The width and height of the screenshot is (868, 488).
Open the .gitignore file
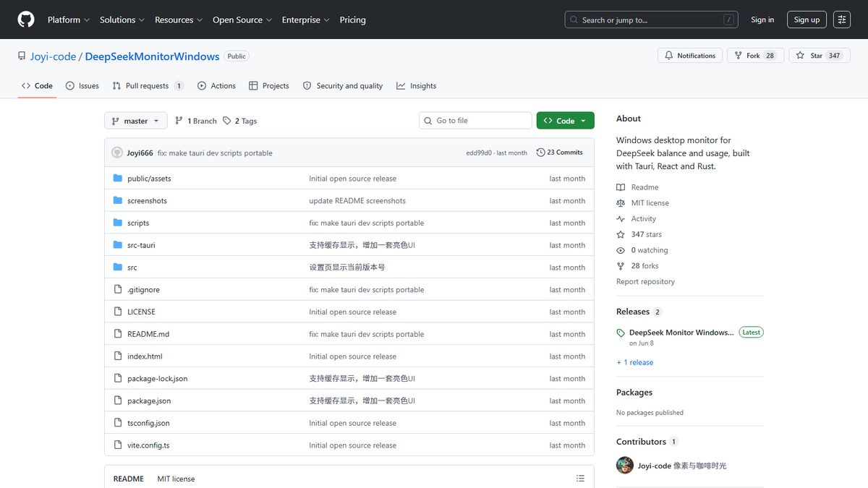click(x=143, y=290)
